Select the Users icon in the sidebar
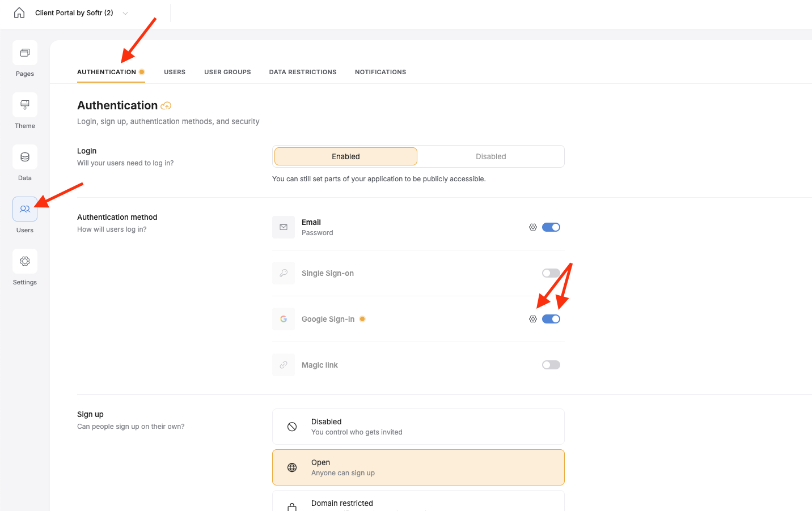812x511 pixels. (24, 209)
